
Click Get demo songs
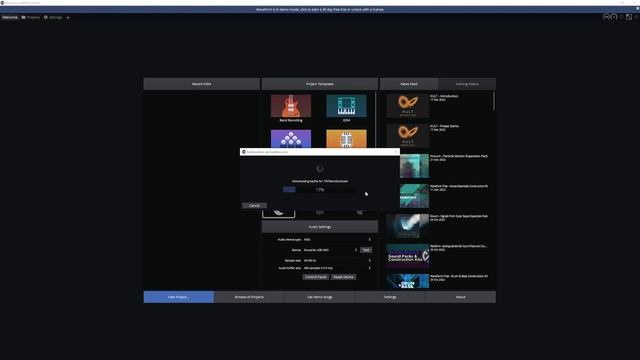click(320, 297)
